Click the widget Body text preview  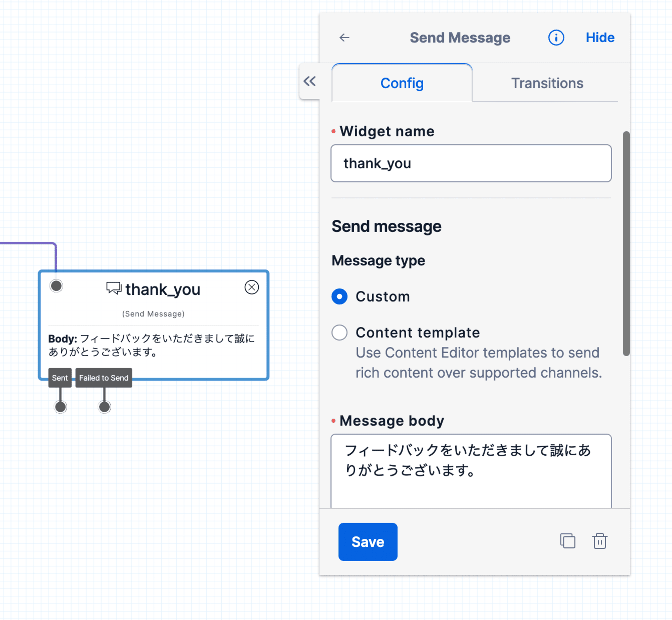click(x=152, y=345)
